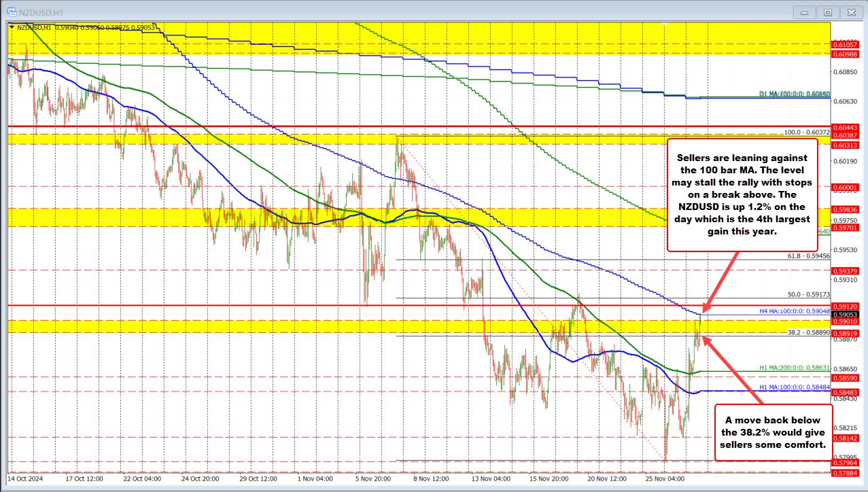Select the 0.58590 red price label
Image resolution: width=868 pixels, height=492 pixels.
click(x=844, y=377)
